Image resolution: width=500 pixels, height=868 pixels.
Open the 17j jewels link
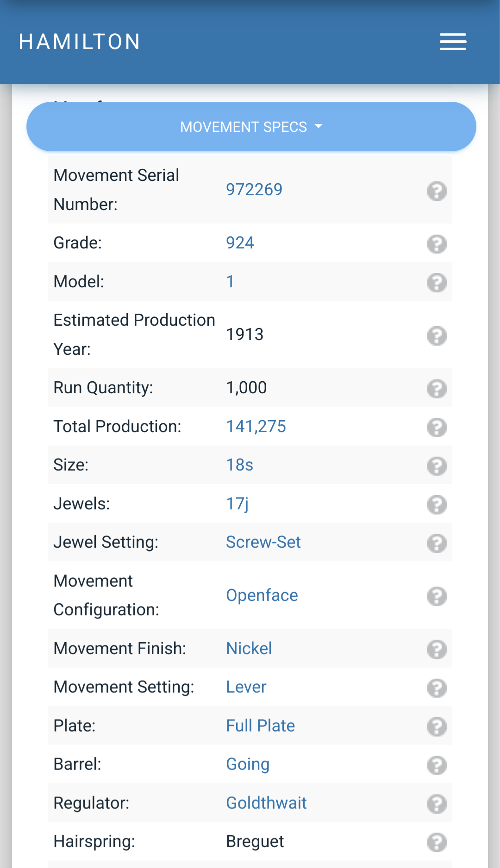click(237, 503)
